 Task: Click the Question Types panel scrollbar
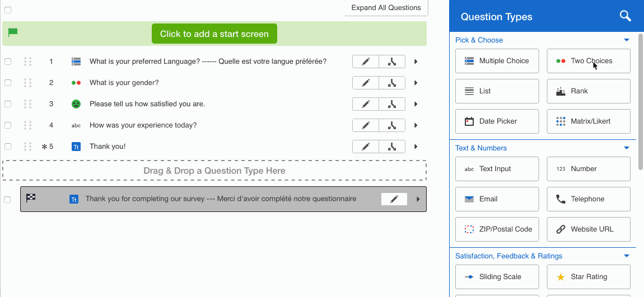[x=641, y=102]
